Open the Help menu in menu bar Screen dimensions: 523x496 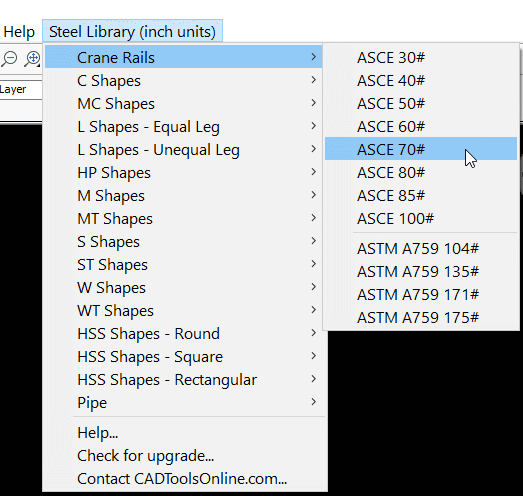tap(19, 32)
